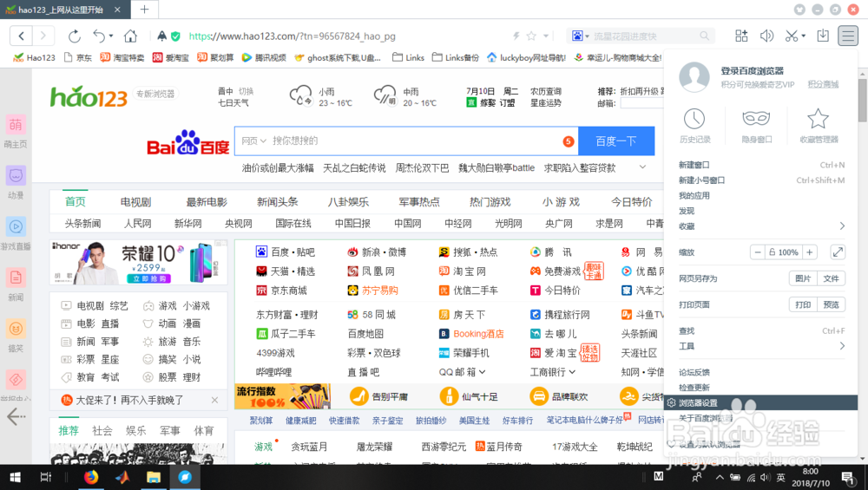
Task: Click 打印 print button
Action: click(x=803, y=304)
